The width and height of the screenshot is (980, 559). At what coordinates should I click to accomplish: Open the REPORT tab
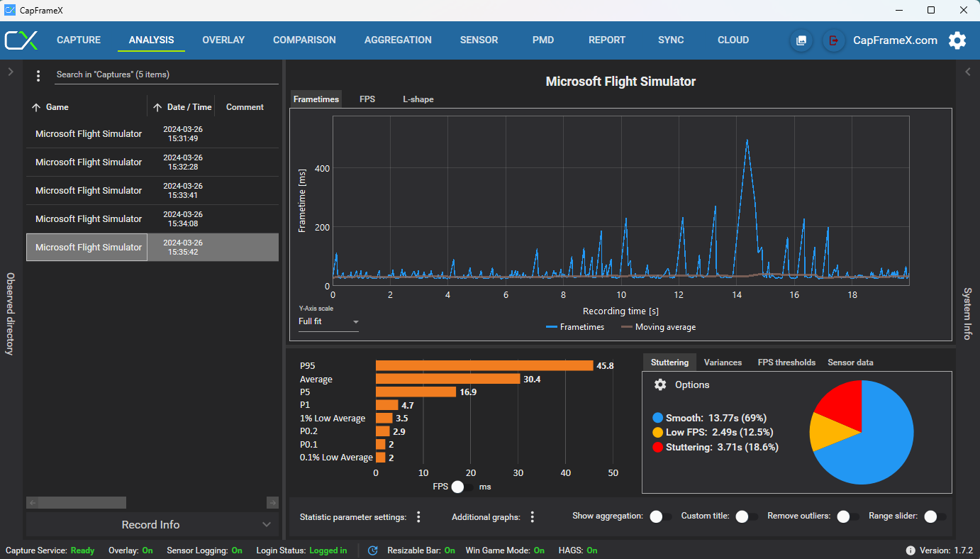pos(607,40)
